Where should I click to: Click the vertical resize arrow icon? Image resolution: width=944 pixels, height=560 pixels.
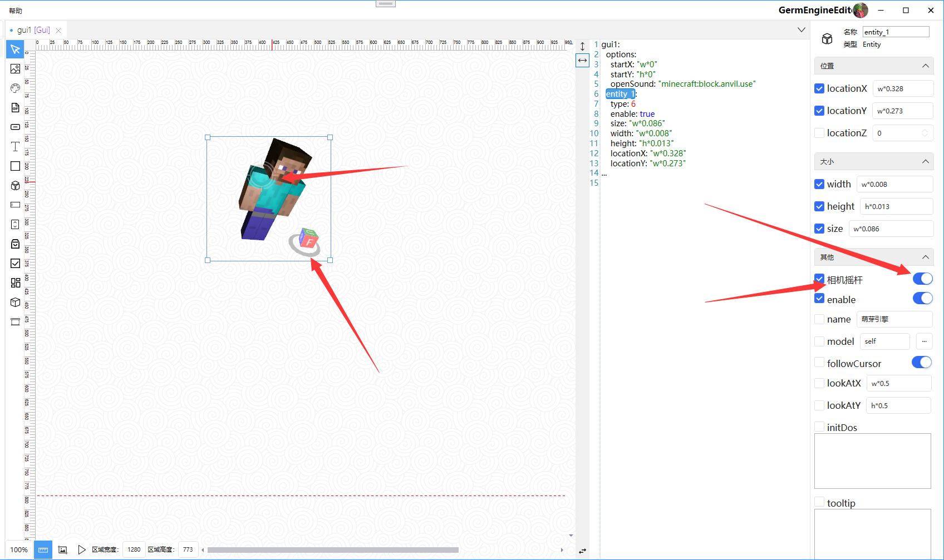[x=582, y=47]
